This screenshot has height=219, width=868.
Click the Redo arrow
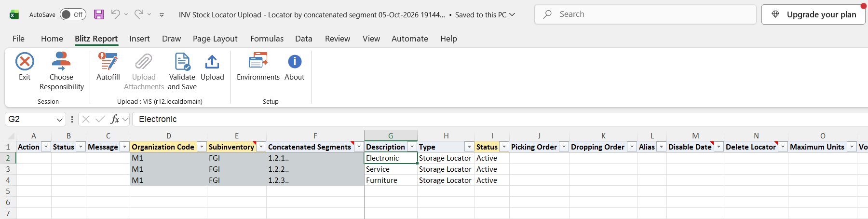click(x=138, y=14)
